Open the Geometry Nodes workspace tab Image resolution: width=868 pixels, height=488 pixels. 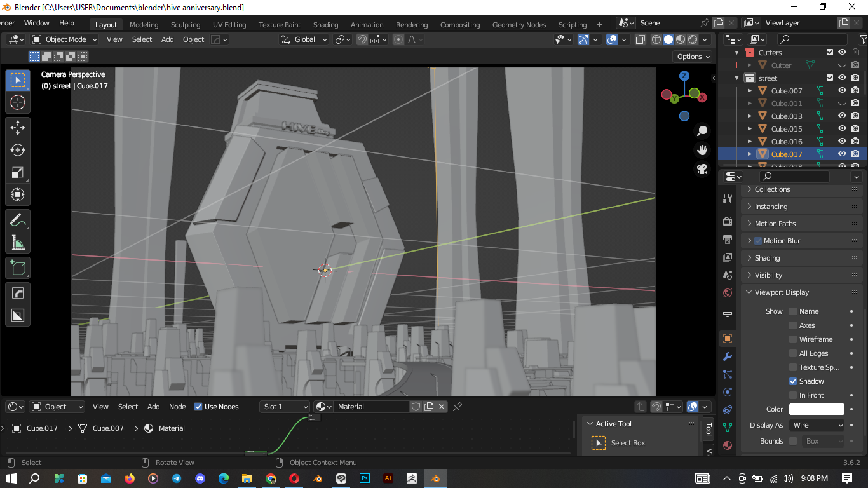click(x=519, y=25)
